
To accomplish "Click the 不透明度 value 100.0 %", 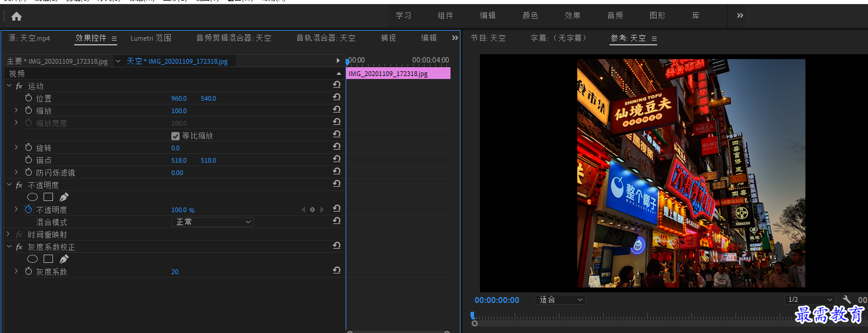I will [x=183, y=210].
